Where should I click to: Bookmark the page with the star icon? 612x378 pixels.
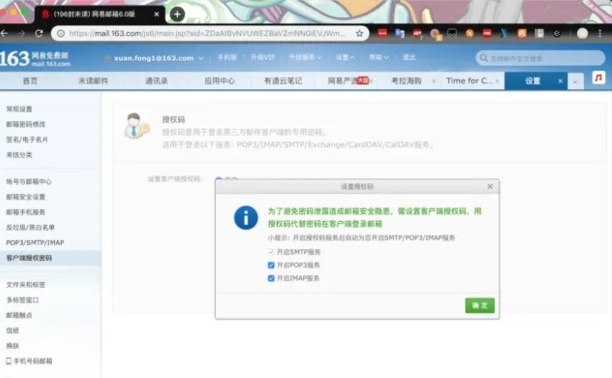coord(359,34)
